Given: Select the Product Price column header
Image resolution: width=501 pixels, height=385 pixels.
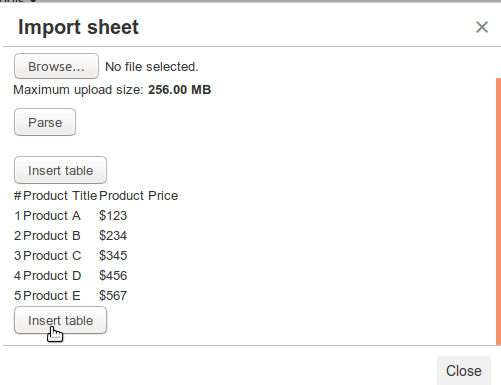Looking at the screenshot, I should coord(139,196).
